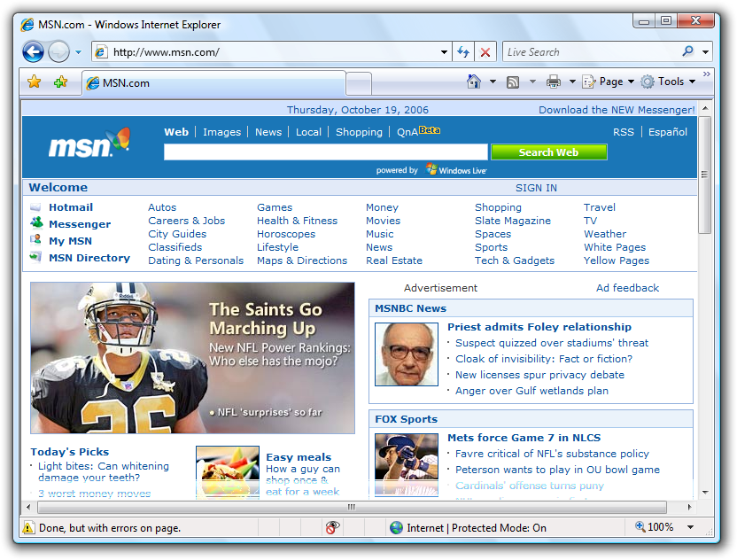Click the horizontal scrollbar right arrow
Screen dimensions: 737x560
click(x=689, y=507)
